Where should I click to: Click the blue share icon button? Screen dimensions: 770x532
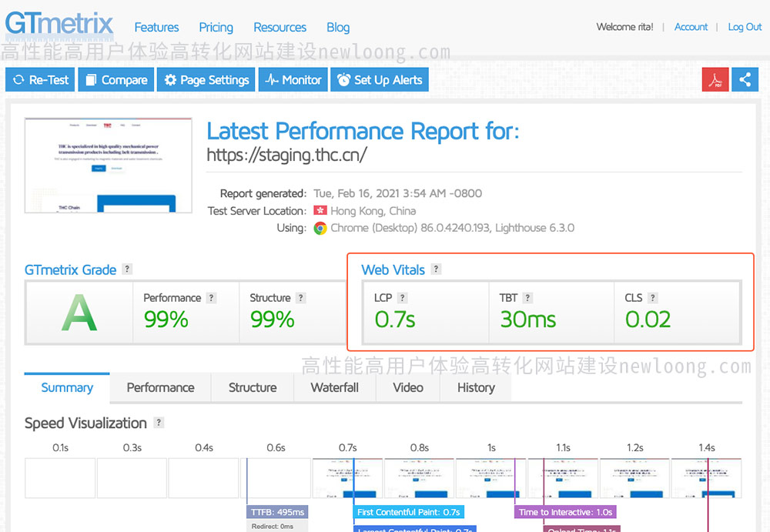(x=745, y=80)
